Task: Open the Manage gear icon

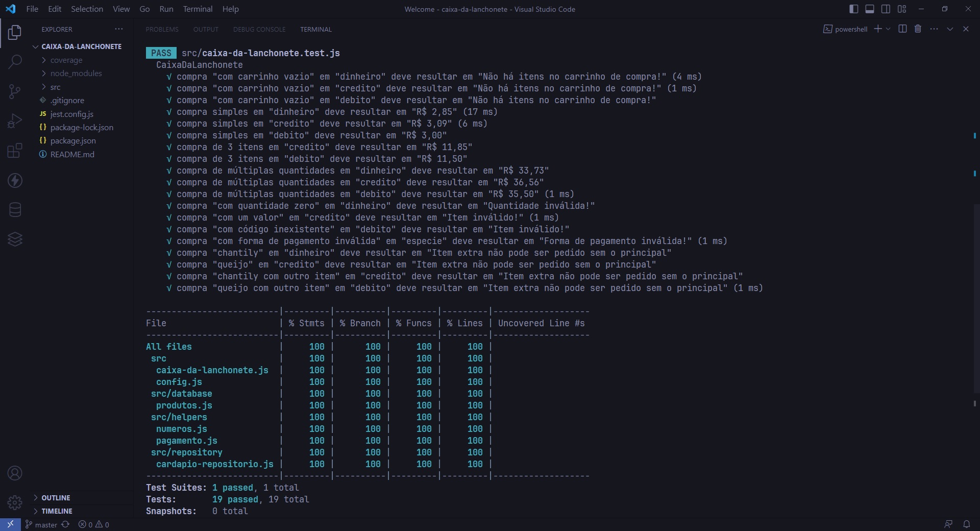Action: click(x=15, y=503)
